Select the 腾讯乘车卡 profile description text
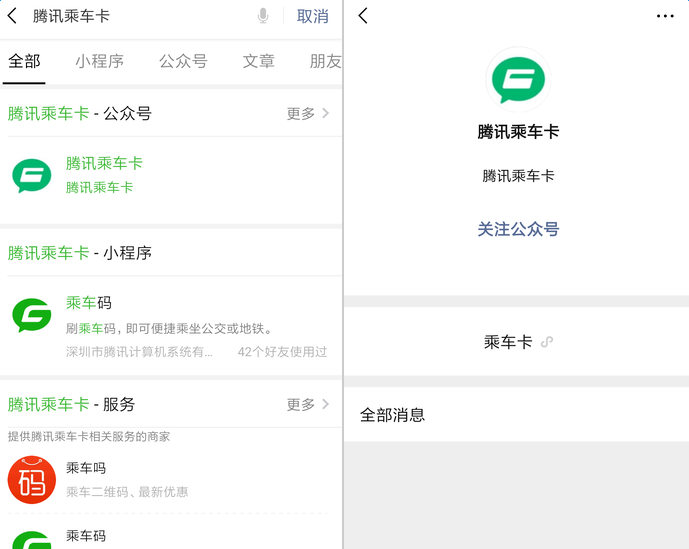This screenshot has height=549, width=689. (518, 176)
